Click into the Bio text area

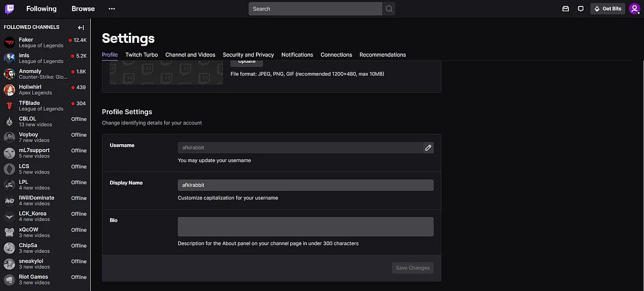(x=305, y=227)
